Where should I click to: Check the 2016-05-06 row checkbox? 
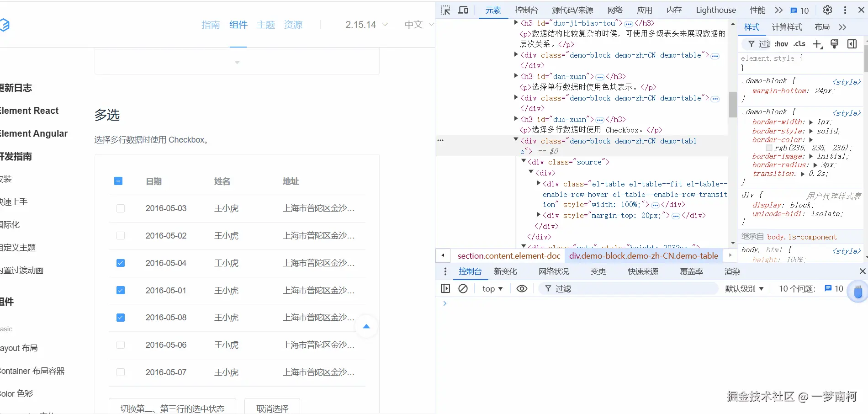click(x=121, y=345)
